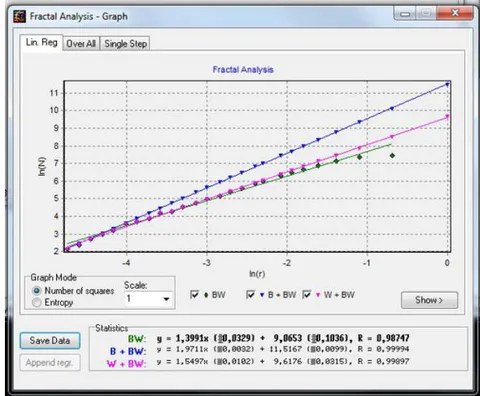The height and width of the screenshot is (396, 480).
Task: Click the BW regression equation in Statistics
Action: point(283,338)
